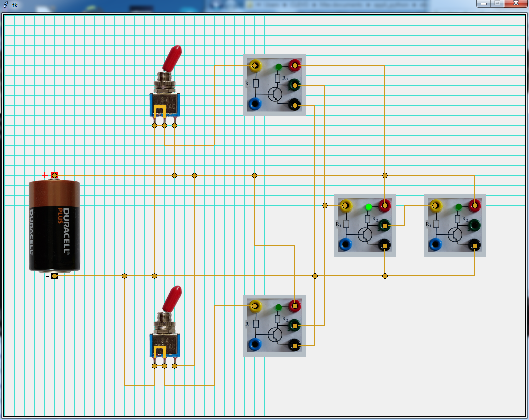Click middle pin of upper toggle switch
This screenshot has width=529, height=420.
point(164,125)
